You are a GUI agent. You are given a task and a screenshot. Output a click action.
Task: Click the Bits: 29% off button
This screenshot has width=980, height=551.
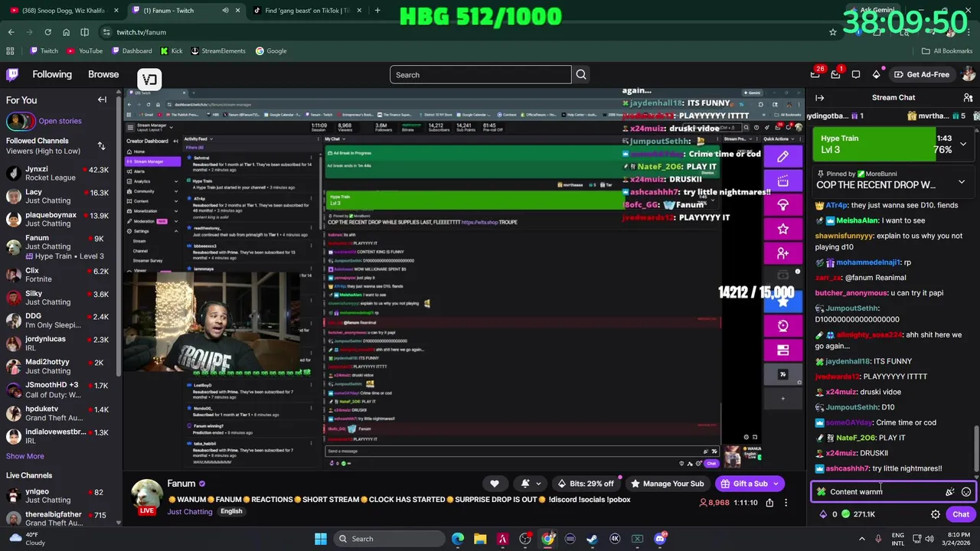[x=586, y=484]
